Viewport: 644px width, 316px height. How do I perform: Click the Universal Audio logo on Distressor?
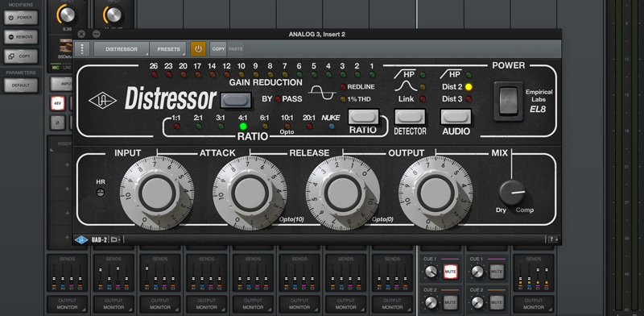tap(103, 101)
